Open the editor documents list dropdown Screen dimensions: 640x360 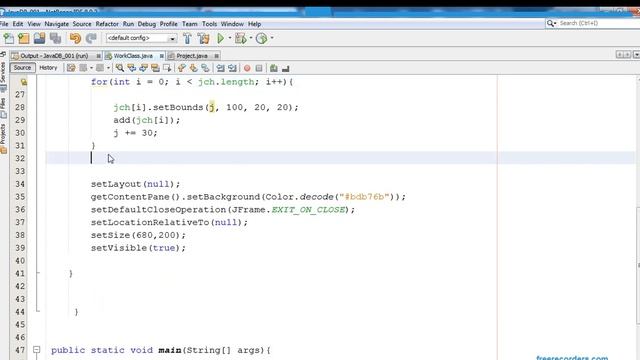(636, 55)
